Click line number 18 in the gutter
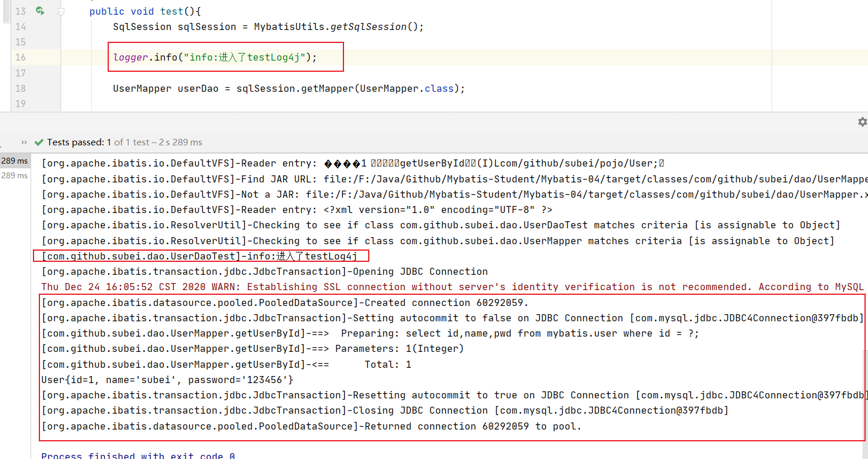 click(21, 88)
